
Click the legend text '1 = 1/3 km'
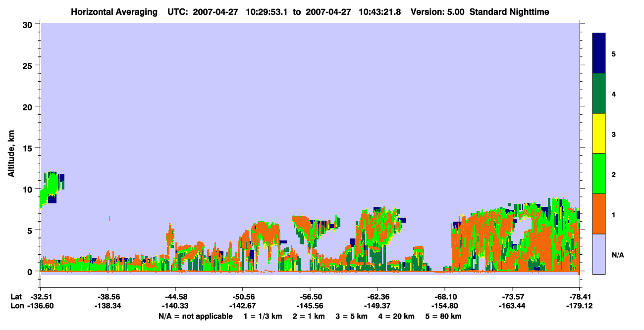(x=264, y=316)
